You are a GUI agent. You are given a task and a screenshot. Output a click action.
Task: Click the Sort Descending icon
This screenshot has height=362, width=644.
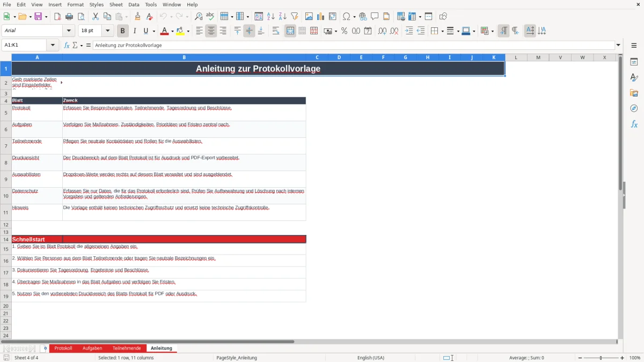(283, 17)
